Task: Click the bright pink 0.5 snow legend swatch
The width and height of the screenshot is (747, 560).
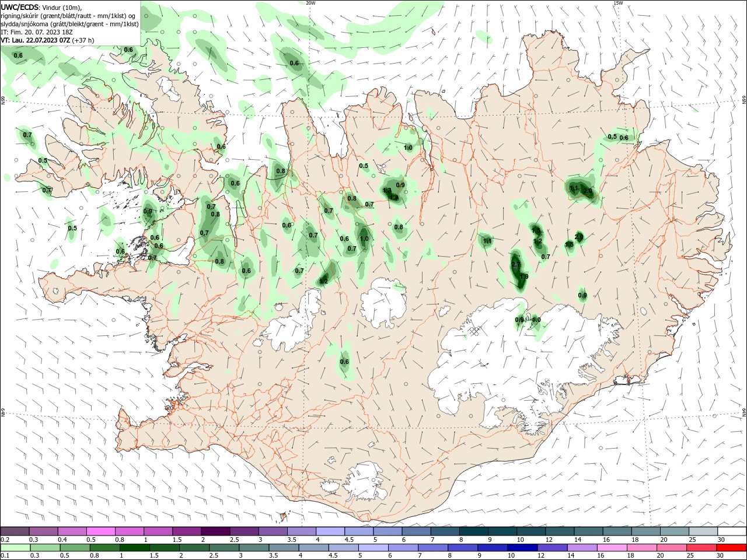Action: (101, 531)
